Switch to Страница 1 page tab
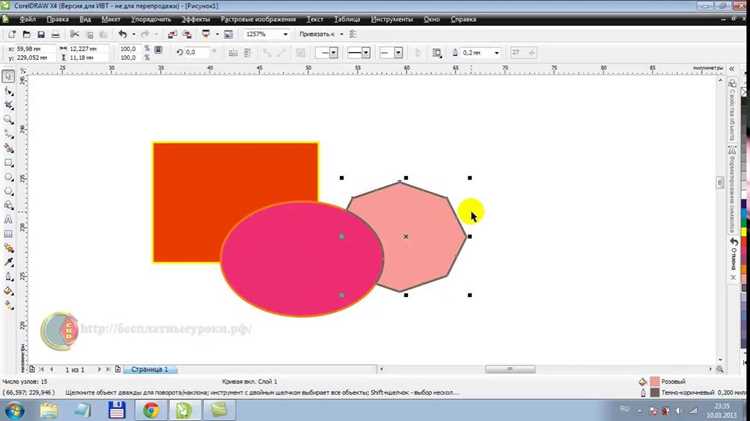The height and width of the screenshot is (421, 750). 150,369
